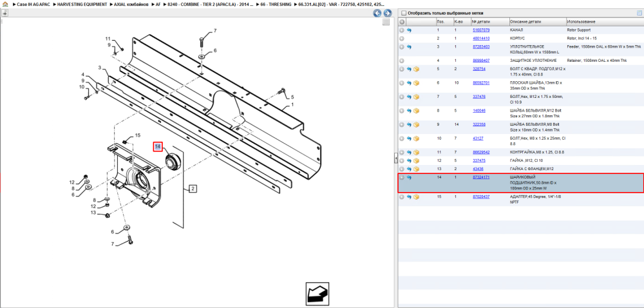The height and width of the screenshot is (308, 644).
Task: Open yellow box icon for part 328754
Action: pyautogui.click(x=416, y=69)
